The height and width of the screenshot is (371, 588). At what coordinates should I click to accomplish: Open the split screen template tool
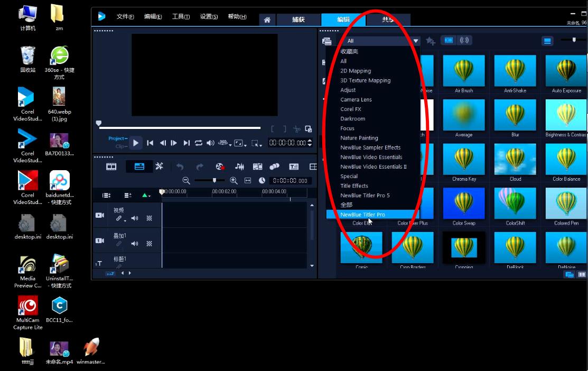(313, 166)
